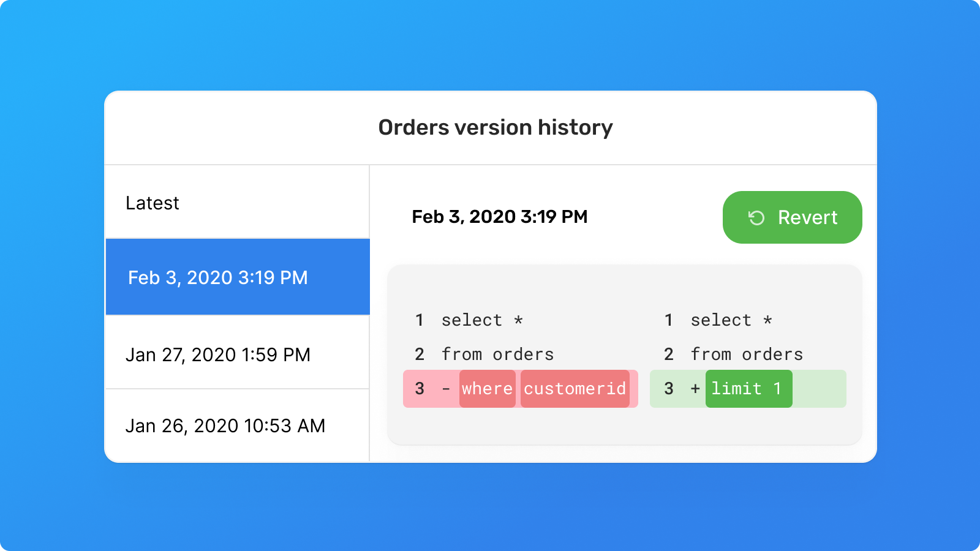Click the Feb 3, 2020 3:19 PM heading

(x=500, y=217)
